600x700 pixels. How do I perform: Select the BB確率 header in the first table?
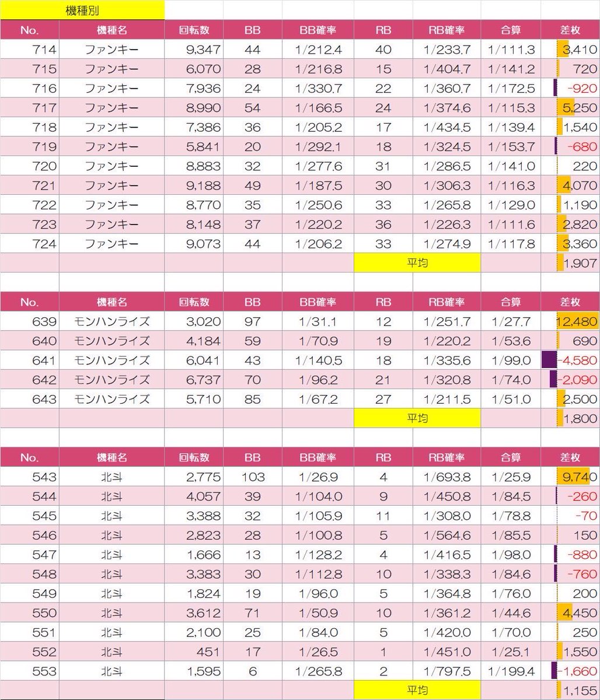[x=318, y=30]
